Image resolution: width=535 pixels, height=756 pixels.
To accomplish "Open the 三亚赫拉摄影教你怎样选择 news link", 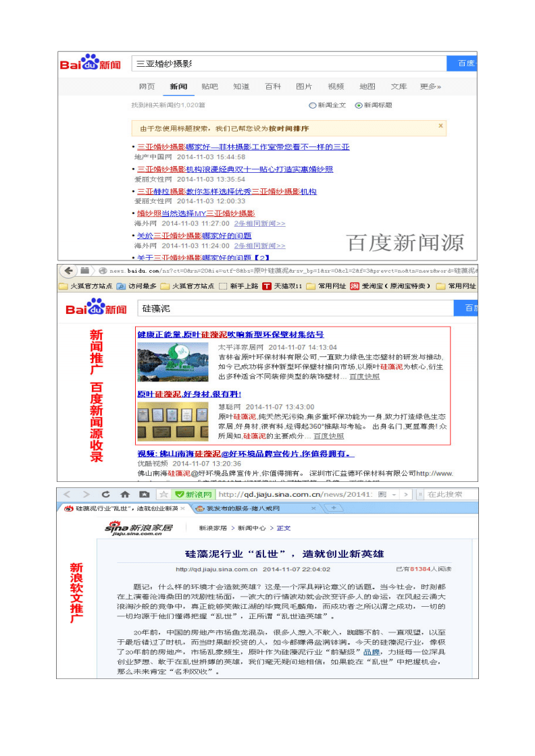I will [x=227, y=192].
